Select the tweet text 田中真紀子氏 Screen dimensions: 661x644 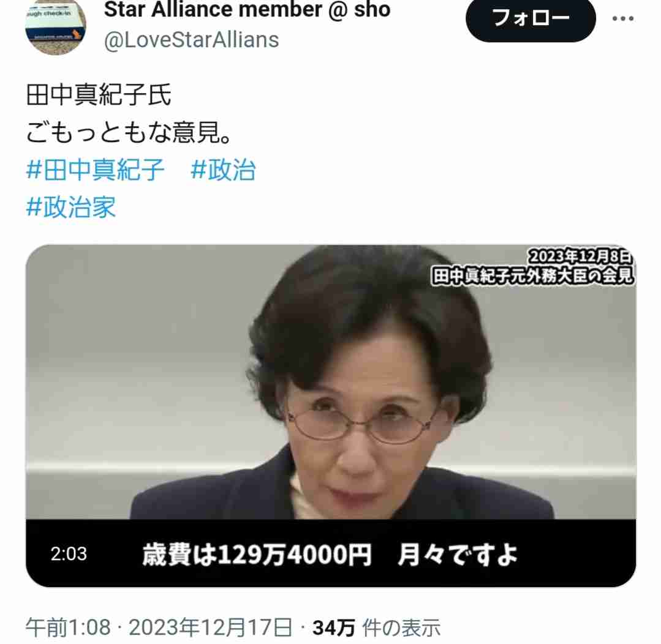coord(99,95)
